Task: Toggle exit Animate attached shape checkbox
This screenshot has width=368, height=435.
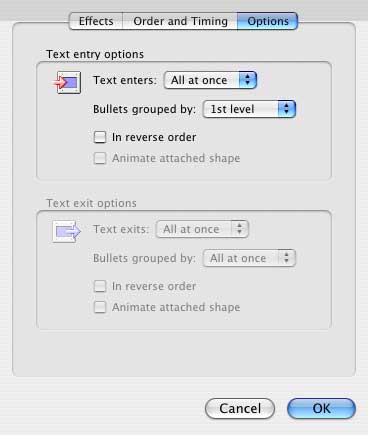Action: tap(100, 307)
